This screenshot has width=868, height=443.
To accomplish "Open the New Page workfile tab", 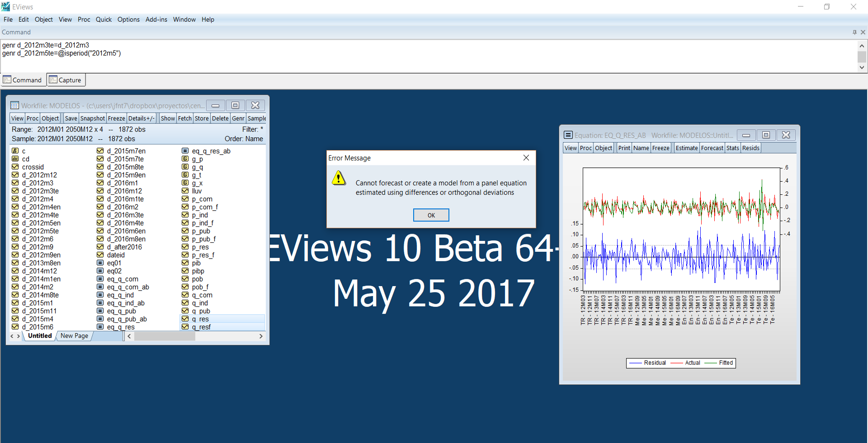I will tap(74, 336).
